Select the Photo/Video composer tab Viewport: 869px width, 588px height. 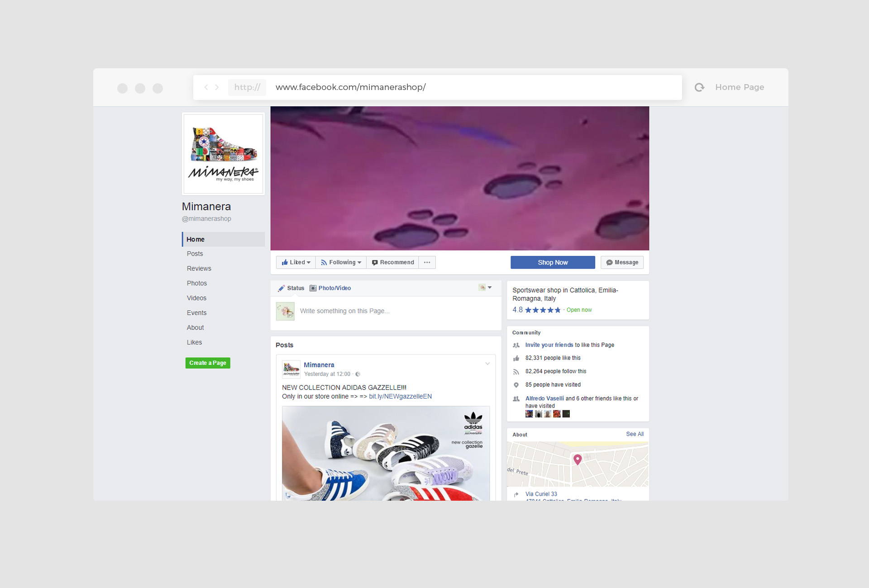pos(330,288)
